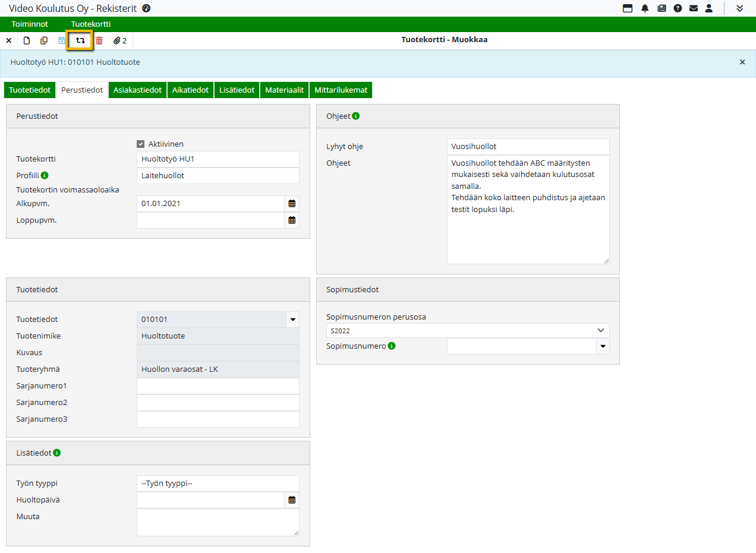Expand header with double chevron icon
Image resolution: width=756 pixels, height=553 pixels.
click(739, 8)
